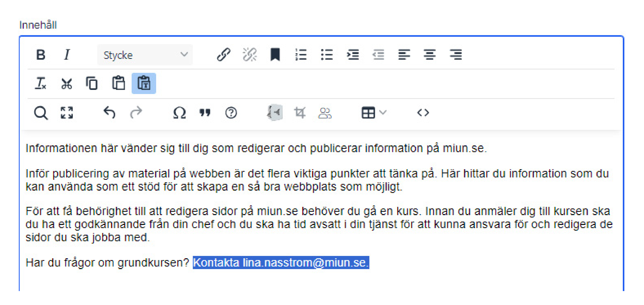Click the personalized content people icon

325,113
